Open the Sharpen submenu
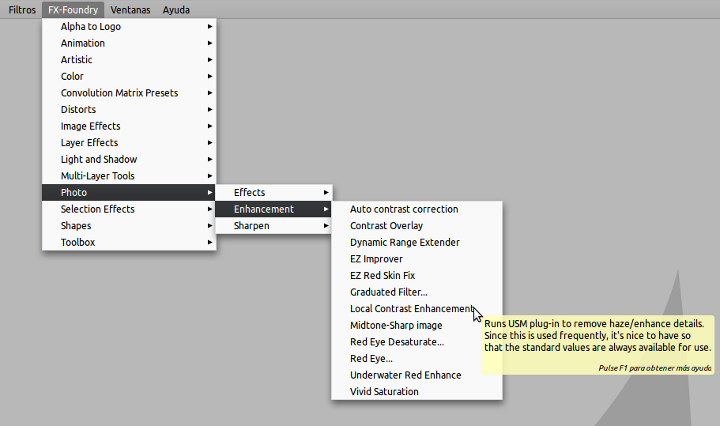Image resolution: width=720 pixels, height=426 pixels. pos(274,225)
